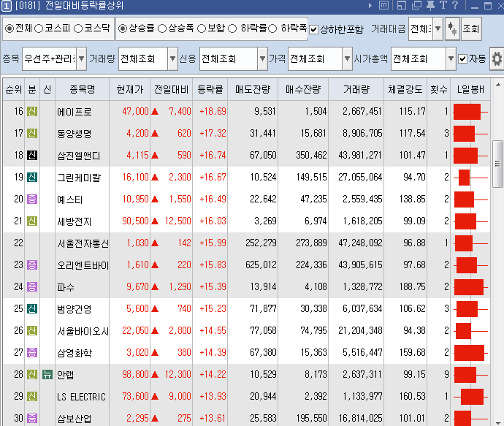Toggle the 상하한포함 checkbox
Screen dimensions: 504x426
[x=313, y=29]
